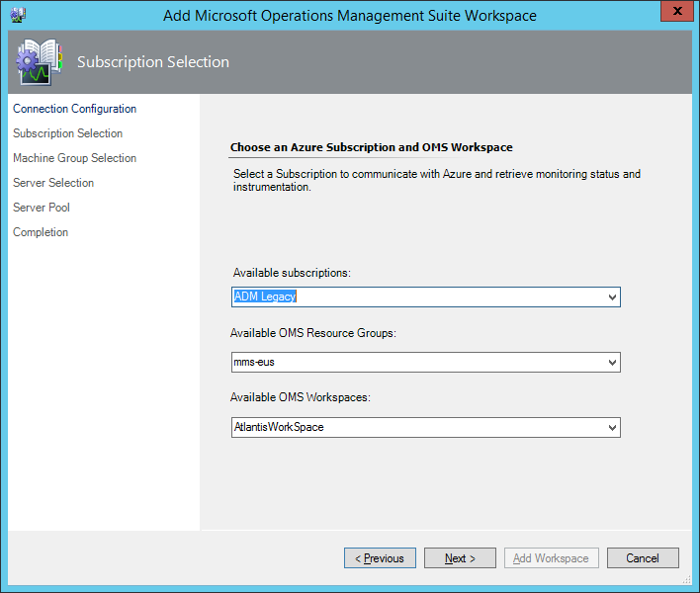Open Server Pool wizard step
Screen dimensions: 700x593
[x=42, y=208]
